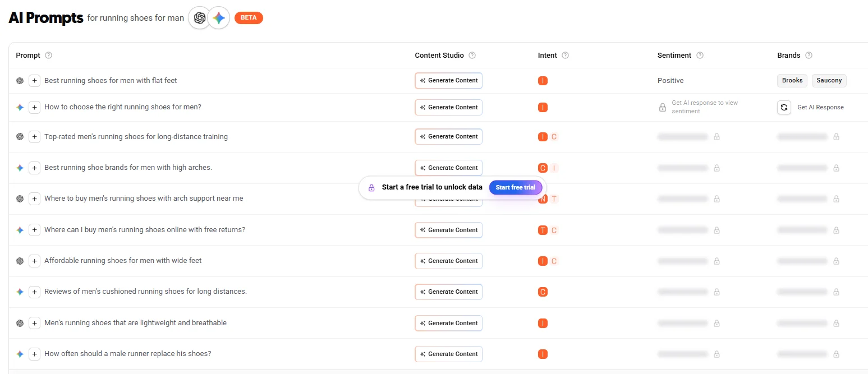
Task: Click Gemini icon on 'How to choose' row
Action: click(20, 107)
